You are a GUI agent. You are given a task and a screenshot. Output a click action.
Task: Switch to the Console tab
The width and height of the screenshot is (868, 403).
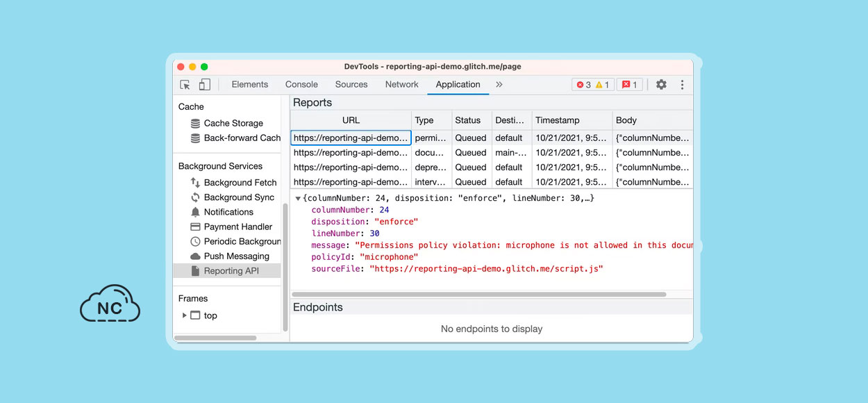coord(301,85)
